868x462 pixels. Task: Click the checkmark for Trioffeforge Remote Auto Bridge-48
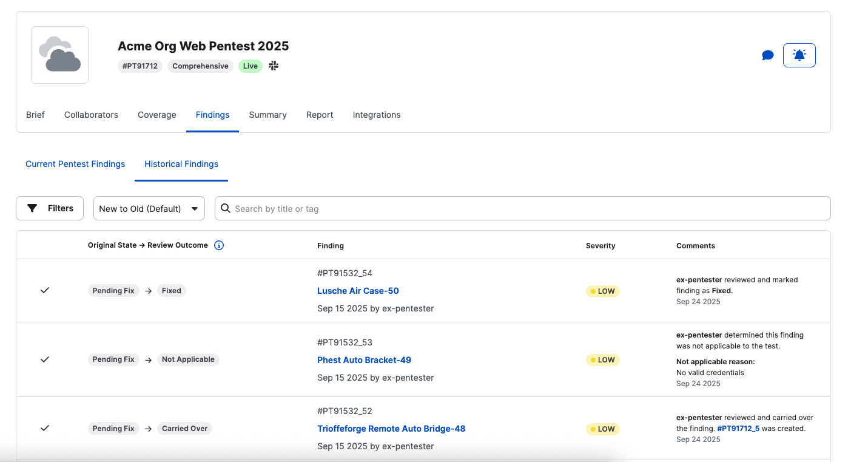click(x=45, y=428)
